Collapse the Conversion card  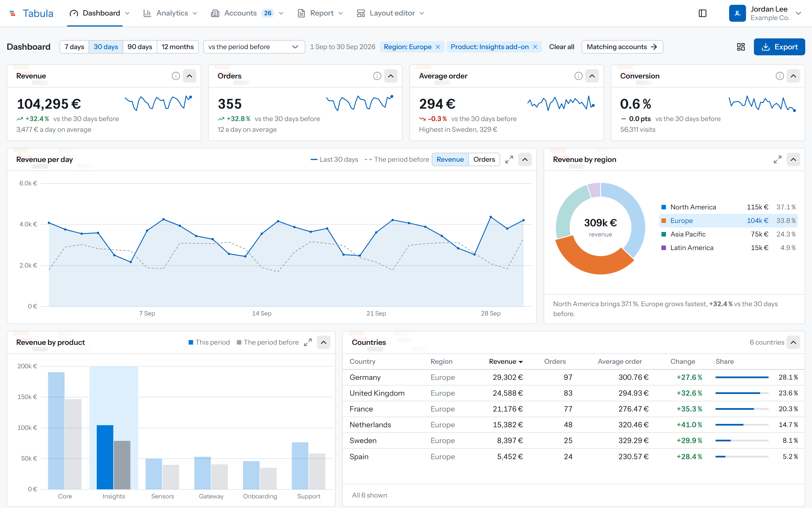point(793,76)
